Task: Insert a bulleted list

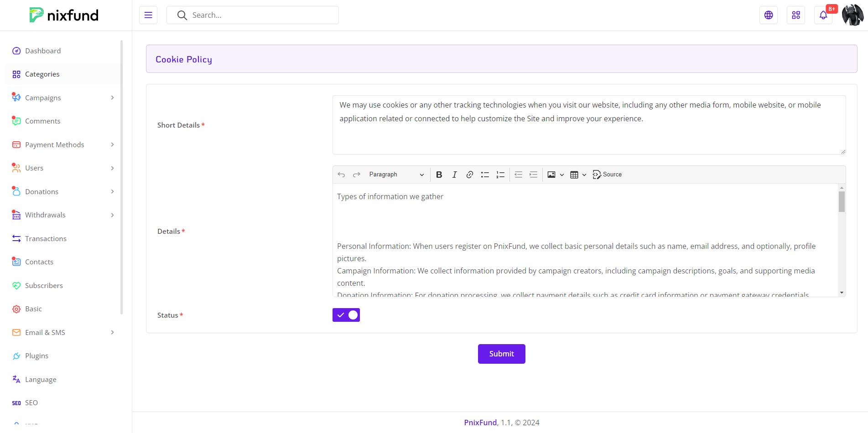Action: [x=485, y=175]
